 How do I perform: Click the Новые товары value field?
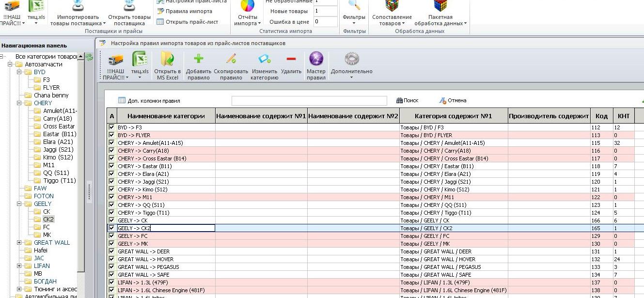325,11
